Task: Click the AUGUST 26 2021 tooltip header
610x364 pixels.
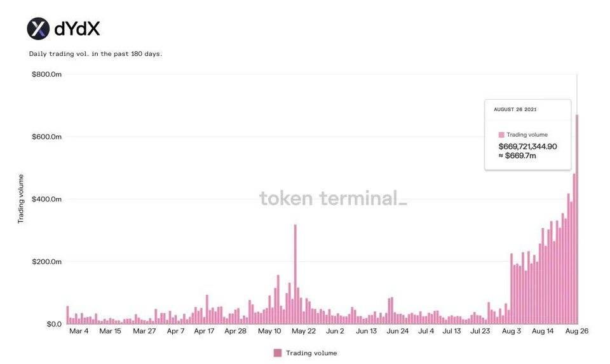Action: click(x=515, y=109)
